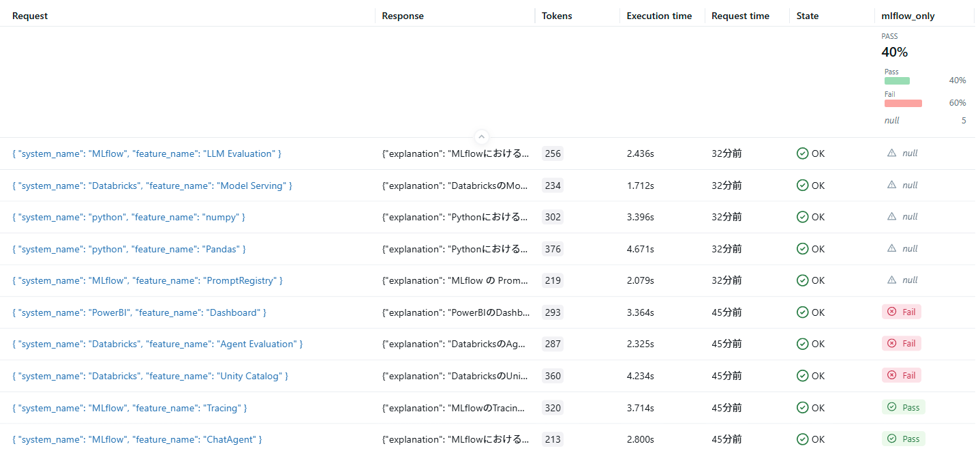980x457 pixels.
Task: Click the Fail icon for the PowerBI Dashboard row
Action: pos(891,312)
